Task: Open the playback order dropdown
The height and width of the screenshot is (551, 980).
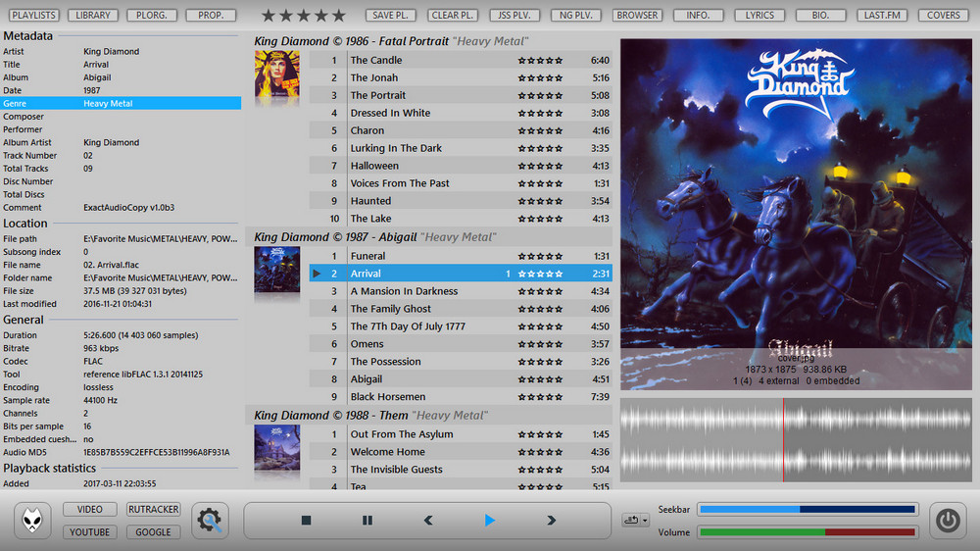Action: (x=636, y=520)
